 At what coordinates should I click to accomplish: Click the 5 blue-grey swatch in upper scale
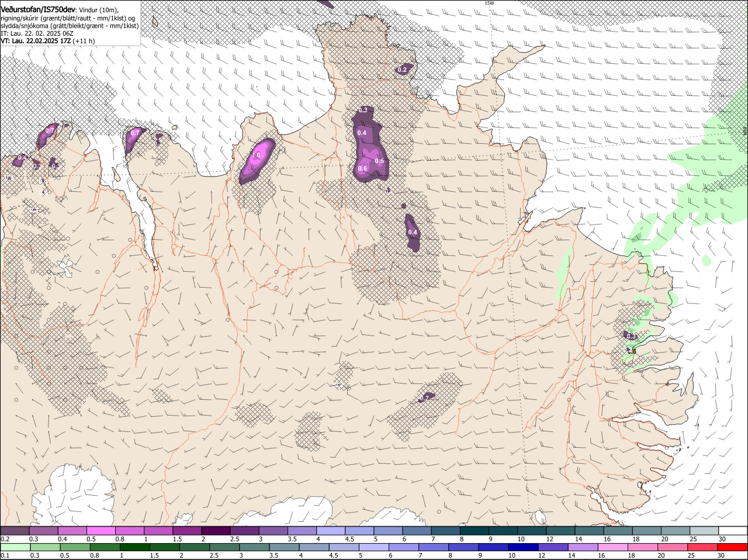pos(387,530)
